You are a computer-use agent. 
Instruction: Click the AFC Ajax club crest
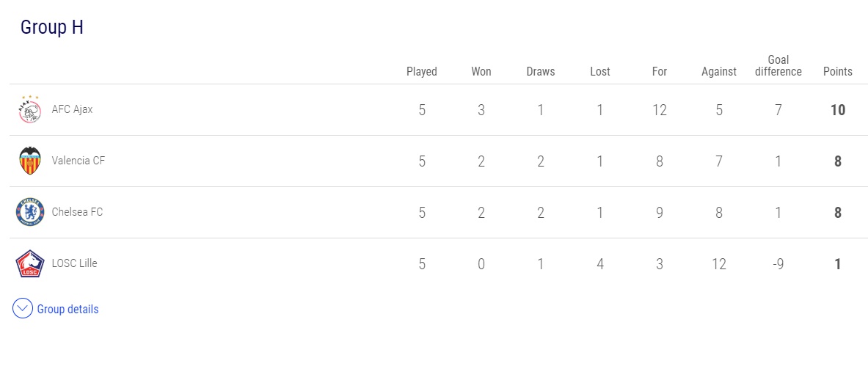(x=29, y=109)
